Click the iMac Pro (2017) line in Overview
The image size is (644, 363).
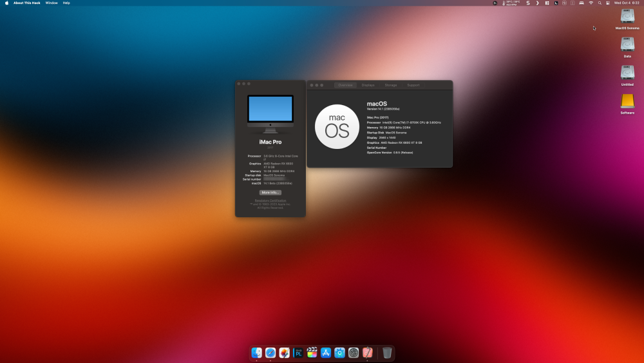[377, 117]
